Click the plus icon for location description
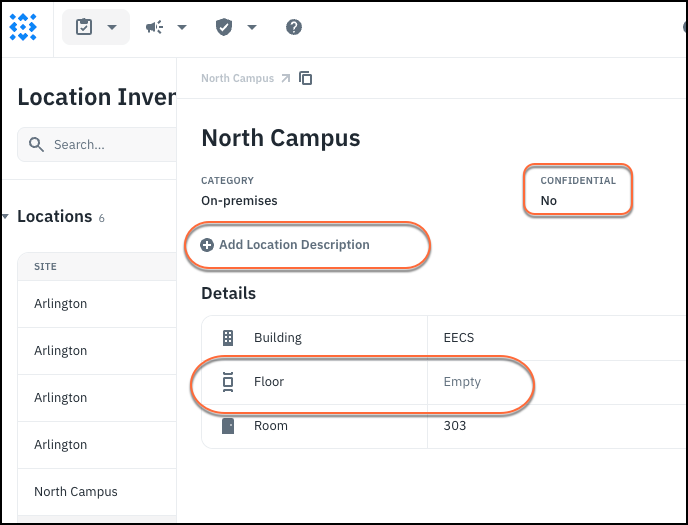The width and height of the screenshot is (688, 525). click(x=207, y=245)
